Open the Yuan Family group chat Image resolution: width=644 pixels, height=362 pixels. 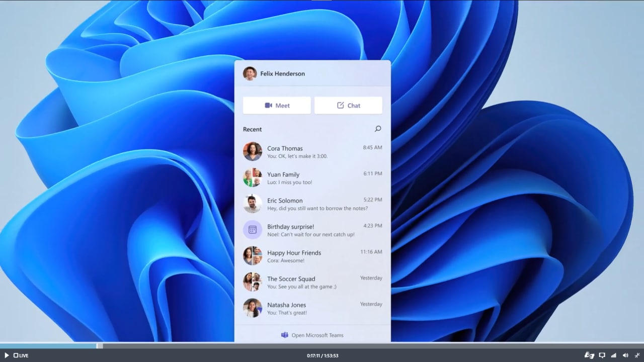click(312, 178)
